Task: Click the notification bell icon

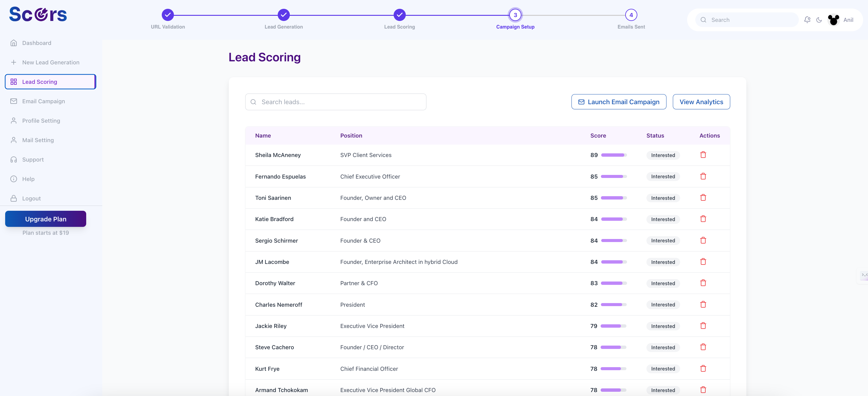Action: (x=807, y=20)
